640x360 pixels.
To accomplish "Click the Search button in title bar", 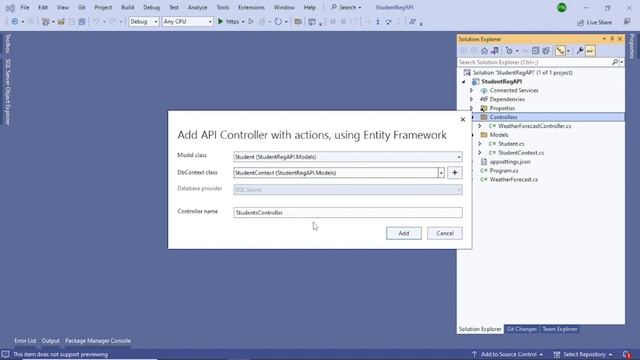I will pyautogui.click(x=346, y=7).
